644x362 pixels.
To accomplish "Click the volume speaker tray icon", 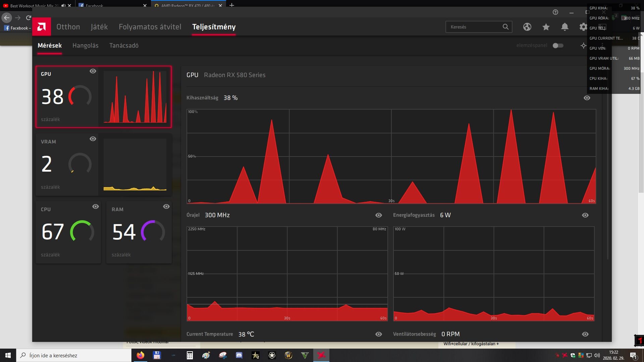I will coord(597,355).
